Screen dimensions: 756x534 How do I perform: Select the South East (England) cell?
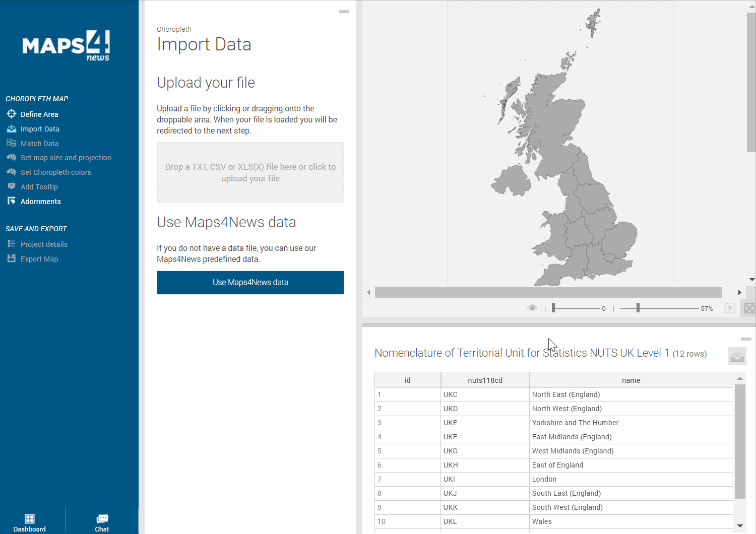pos(631,493)
